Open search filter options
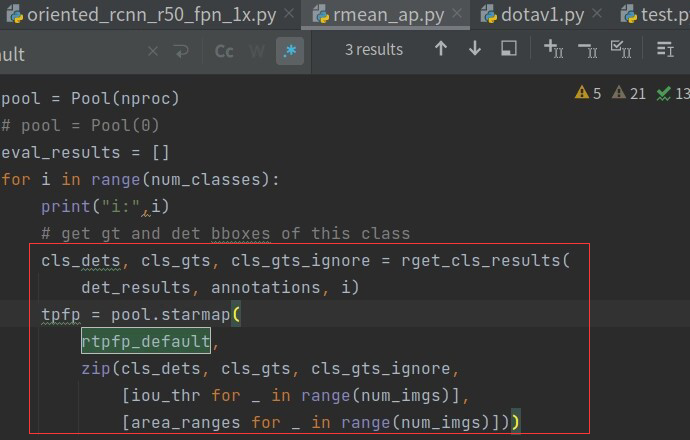690x440 pixels. 665,49
